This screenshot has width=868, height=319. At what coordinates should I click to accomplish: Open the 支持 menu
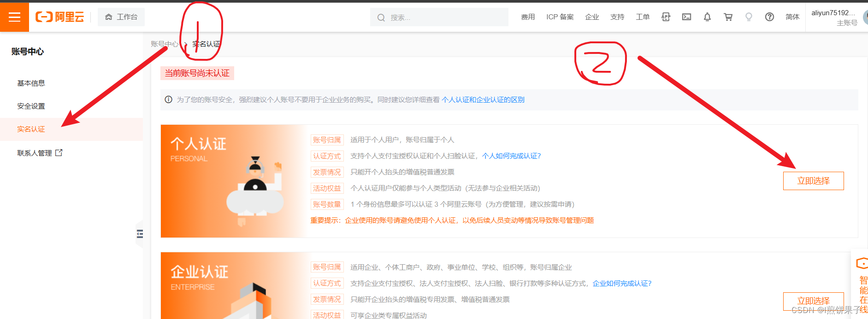tap(617, 17)
